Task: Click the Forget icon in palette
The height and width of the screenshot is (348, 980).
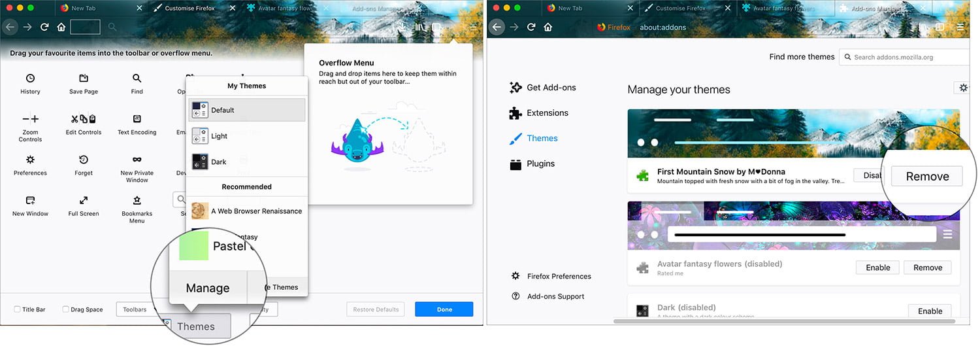Action: (84, 160)
